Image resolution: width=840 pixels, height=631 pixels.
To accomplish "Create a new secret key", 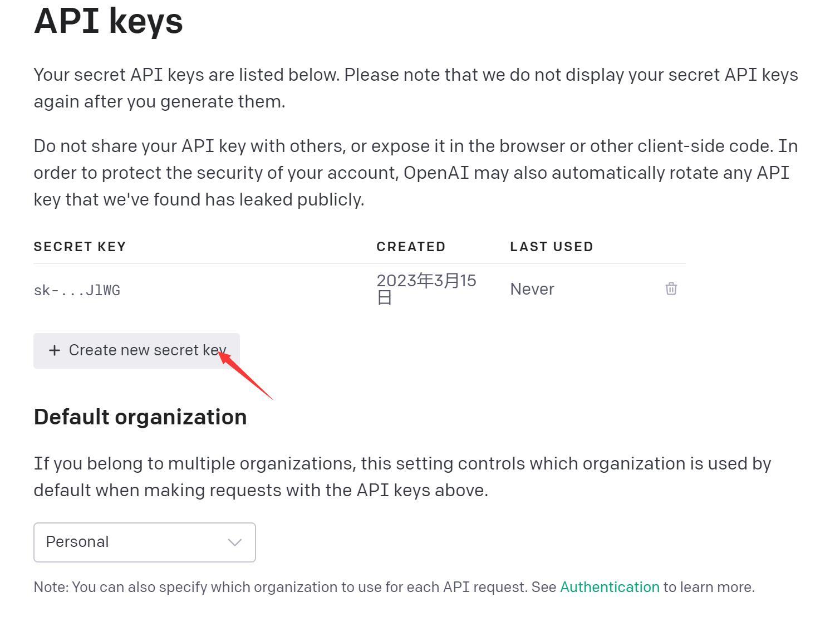I will pyautogui.click(x=136, y=351).
